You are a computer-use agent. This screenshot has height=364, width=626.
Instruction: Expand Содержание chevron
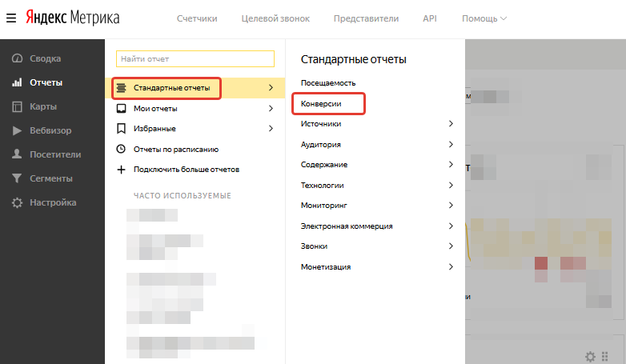(451, 165)
